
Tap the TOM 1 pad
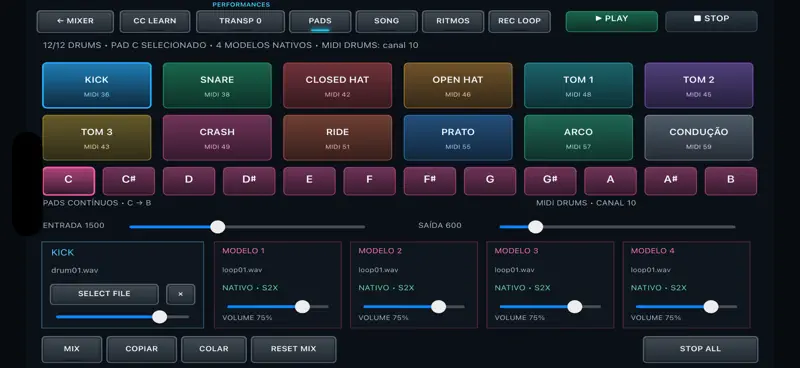coord(579,85)
